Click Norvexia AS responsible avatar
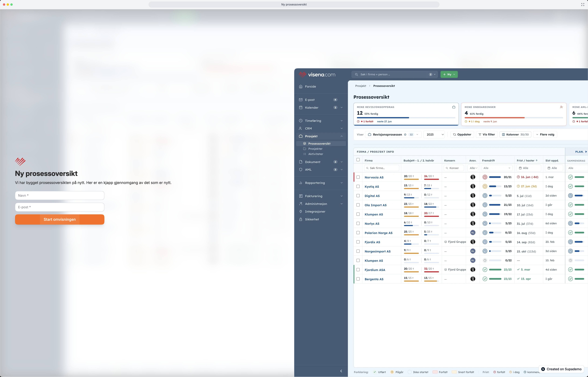The image size is (588, 377). click(473, 177)
